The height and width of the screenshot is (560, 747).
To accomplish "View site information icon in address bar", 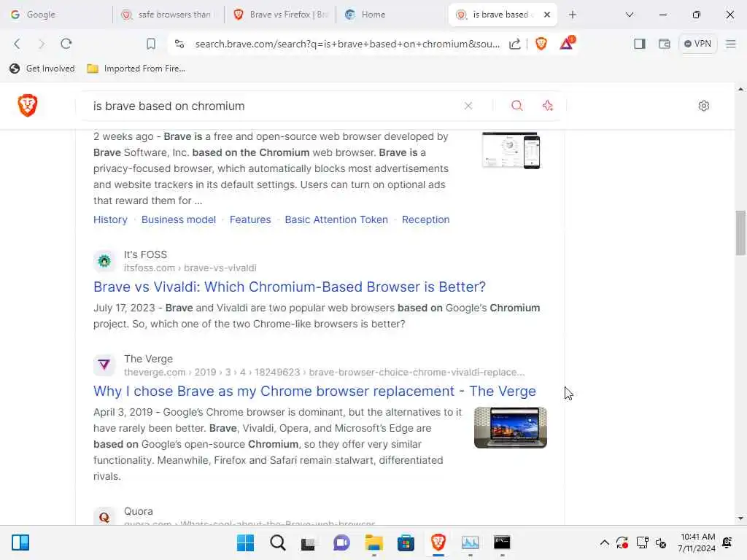I will coord(179,44).
